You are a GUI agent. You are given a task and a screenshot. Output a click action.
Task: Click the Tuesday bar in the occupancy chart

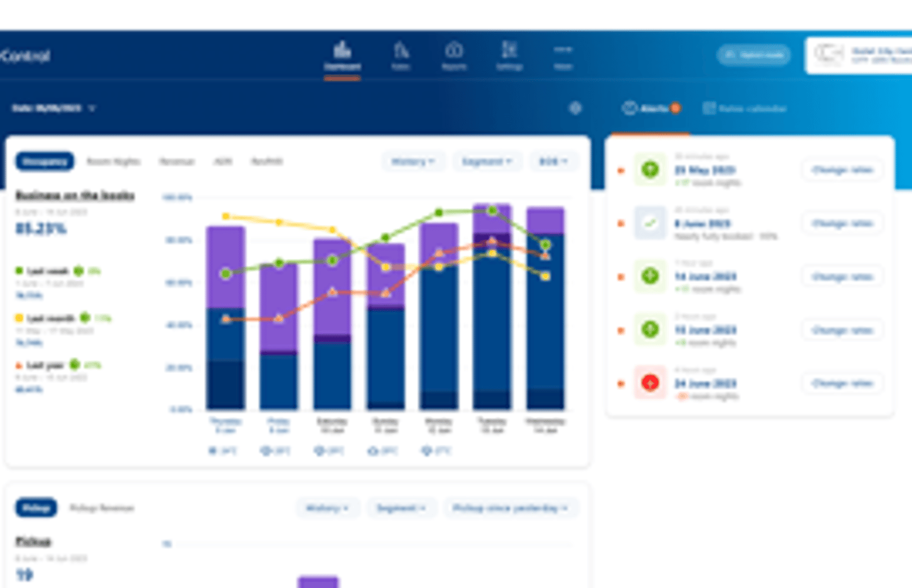492,306
